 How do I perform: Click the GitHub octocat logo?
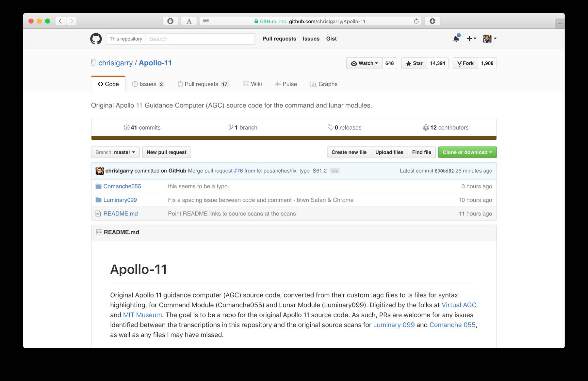coord(95,39)
